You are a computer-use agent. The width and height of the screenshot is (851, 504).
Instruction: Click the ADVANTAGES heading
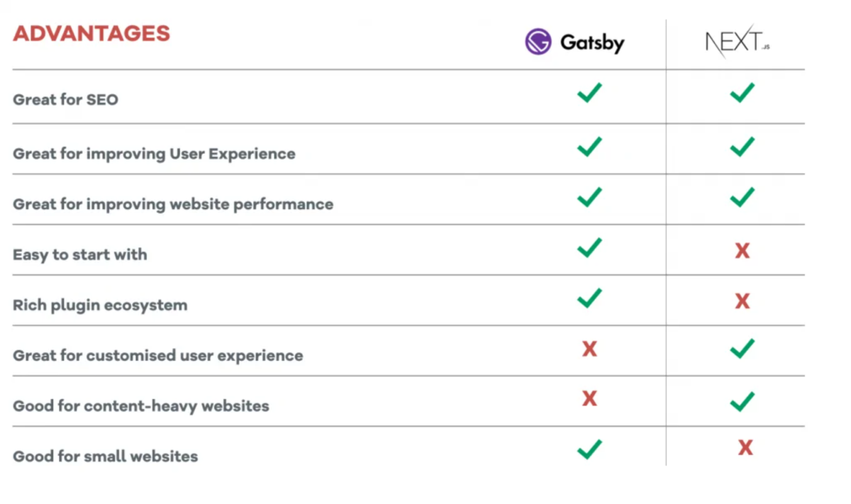(91, 33)
